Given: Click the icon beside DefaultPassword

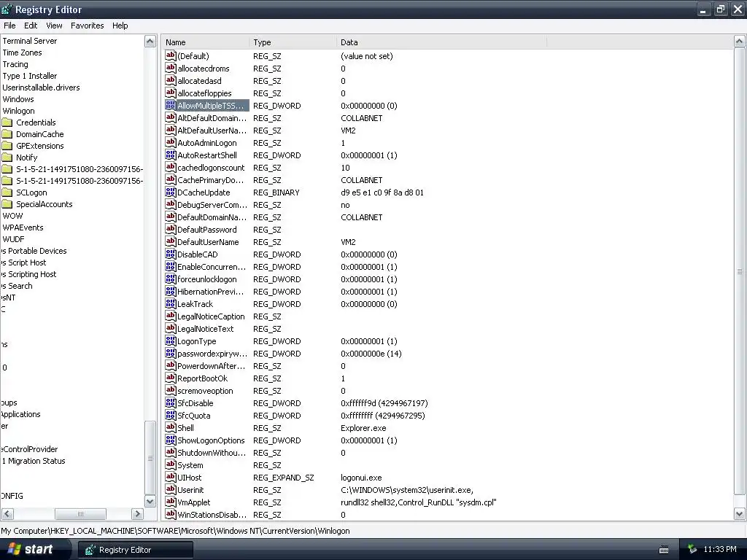Looking at the screenshot, I should click(171, 229).
